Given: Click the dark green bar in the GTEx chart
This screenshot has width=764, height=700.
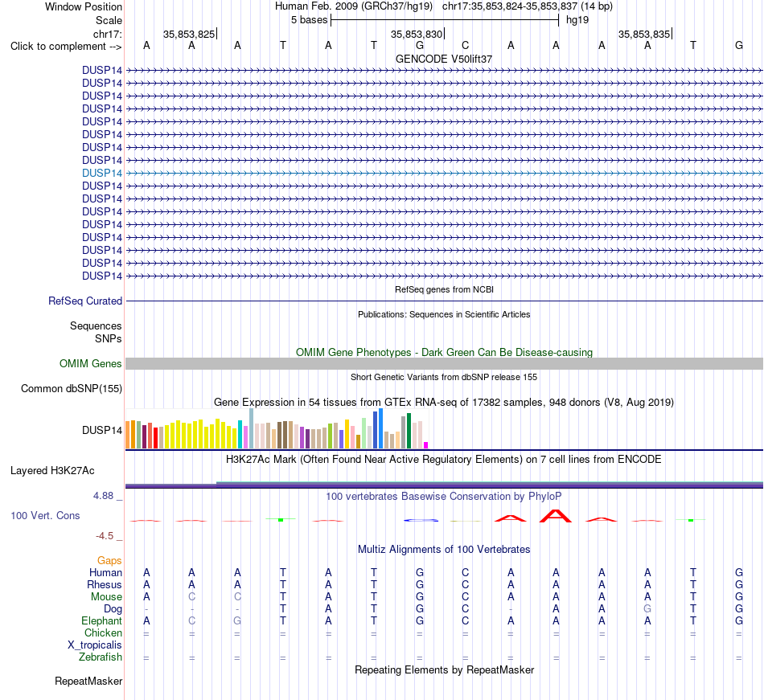Looking at the screenshot, I should click(409, 431).
